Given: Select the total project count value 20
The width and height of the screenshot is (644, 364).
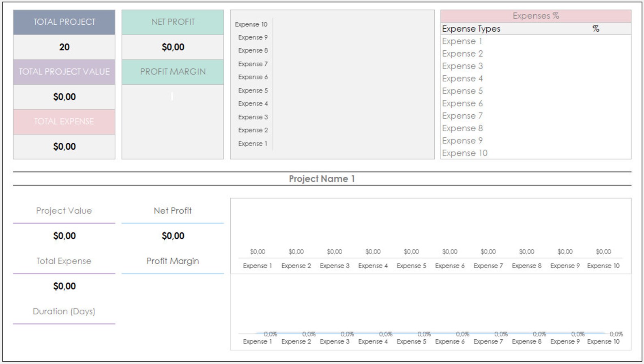Looking at the screenshot, I should click(64, 47).
